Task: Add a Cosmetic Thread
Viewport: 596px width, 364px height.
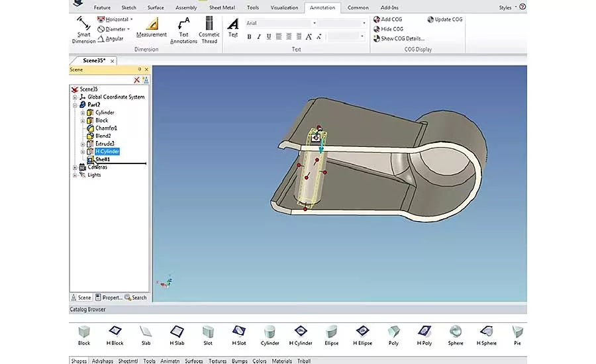Action: pos(209,30)
